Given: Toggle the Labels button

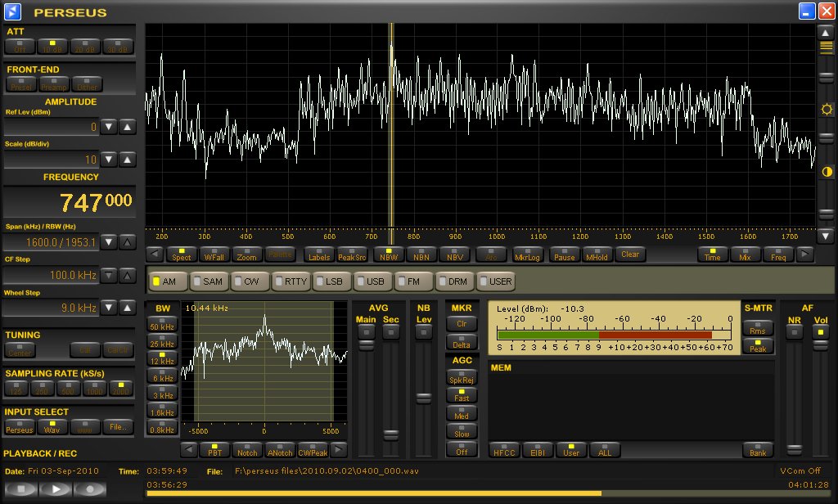Looking at the screenshot, I should [319, 254].
